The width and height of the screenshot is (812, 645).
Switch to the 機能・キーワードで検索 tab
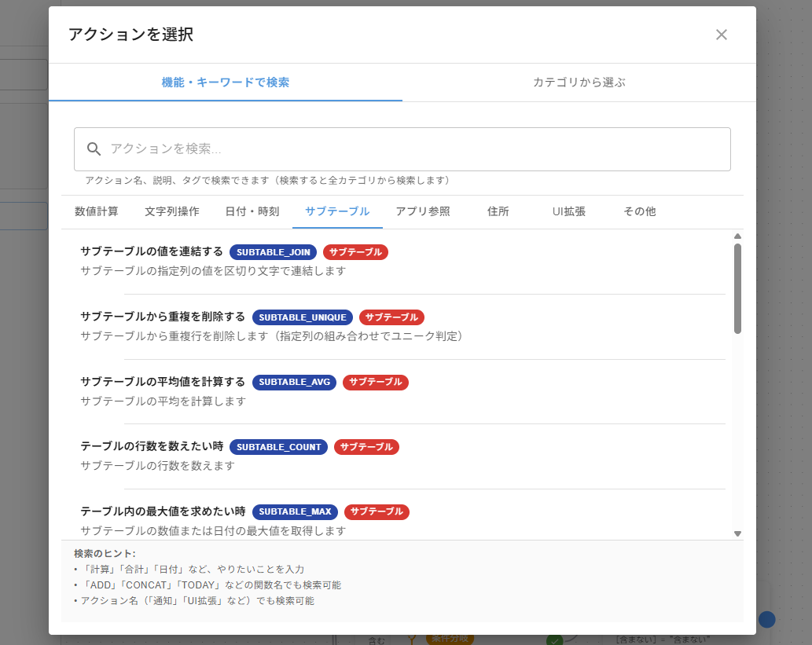226,82
